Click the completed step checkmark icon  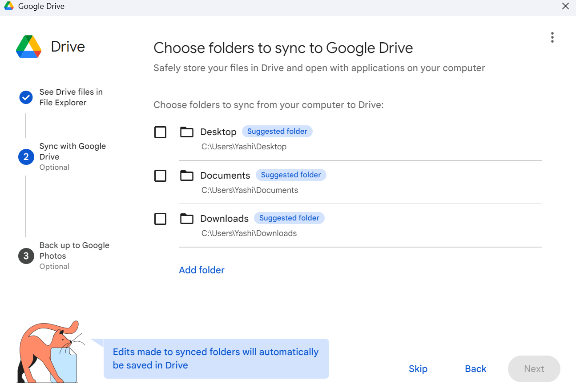26,97
